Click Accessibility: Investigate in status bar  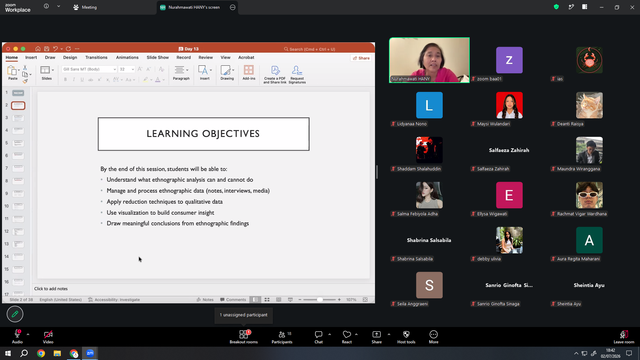(x=114, y=300)
